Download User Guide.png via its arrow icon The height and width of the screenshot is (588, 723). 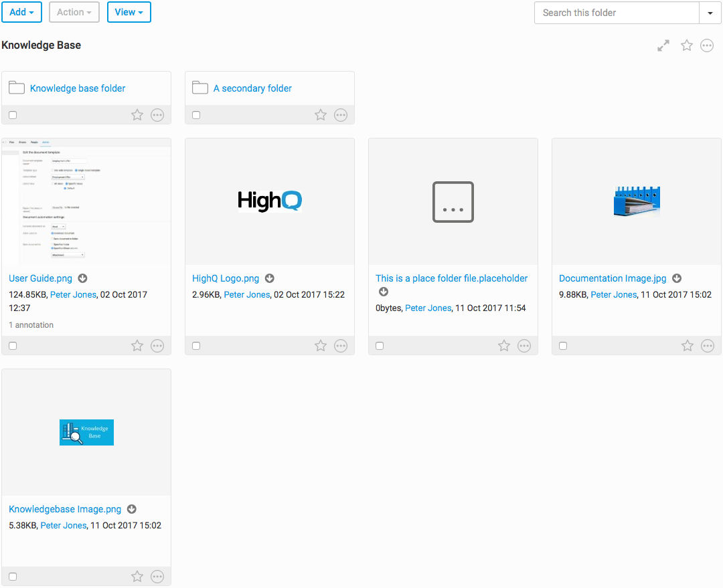pyautogui.click(x=82, y=278)
